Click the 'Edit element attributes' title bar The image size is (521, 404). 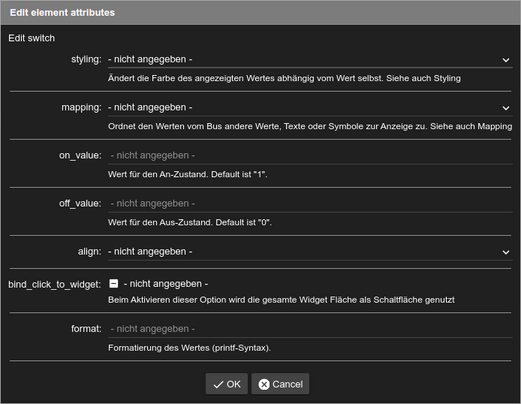260,13
